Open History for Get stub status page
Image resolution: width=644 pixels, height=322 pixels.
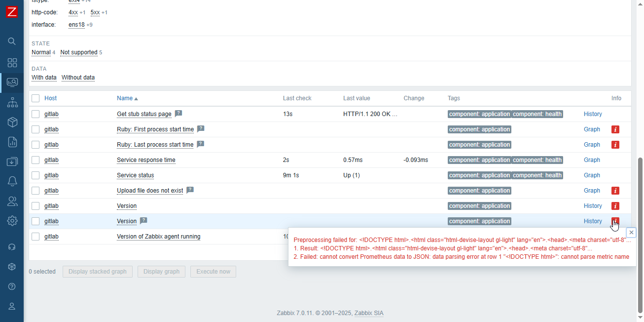pyautogui.click(x=593, y=114)
